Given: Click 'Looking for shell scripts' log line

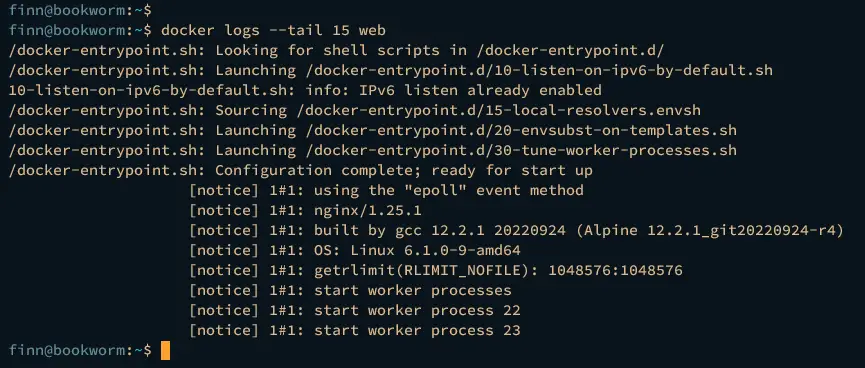Looking at the screenshot, I should (x=336, y=50).
